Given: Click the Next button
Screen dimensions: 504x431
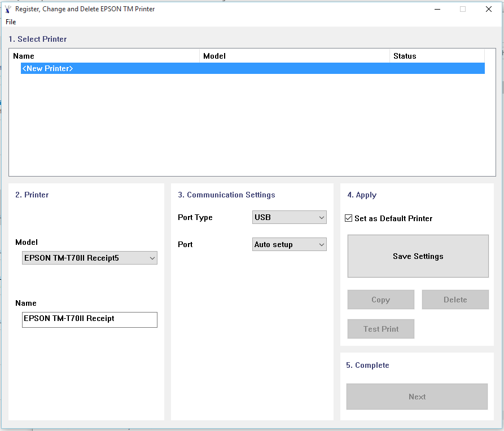Looking at the screenshot, I should coord(417,397).
